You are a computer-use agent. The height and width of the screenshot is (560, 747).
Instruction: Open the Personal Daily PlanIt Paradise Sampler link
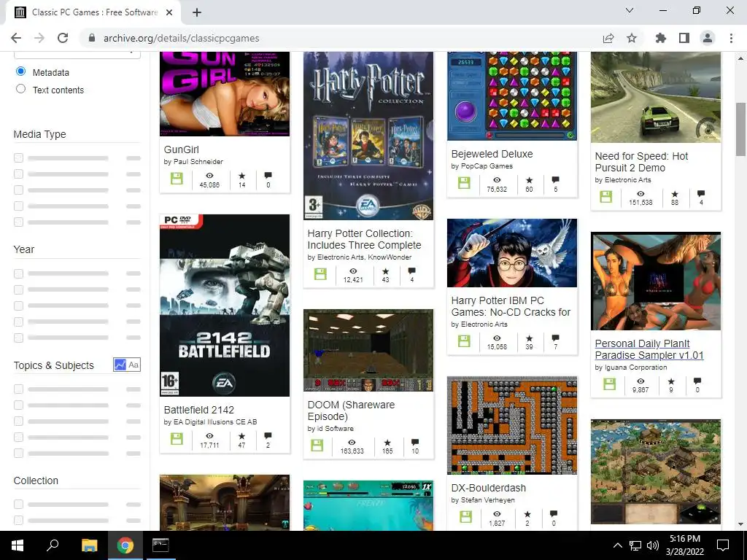649,349
